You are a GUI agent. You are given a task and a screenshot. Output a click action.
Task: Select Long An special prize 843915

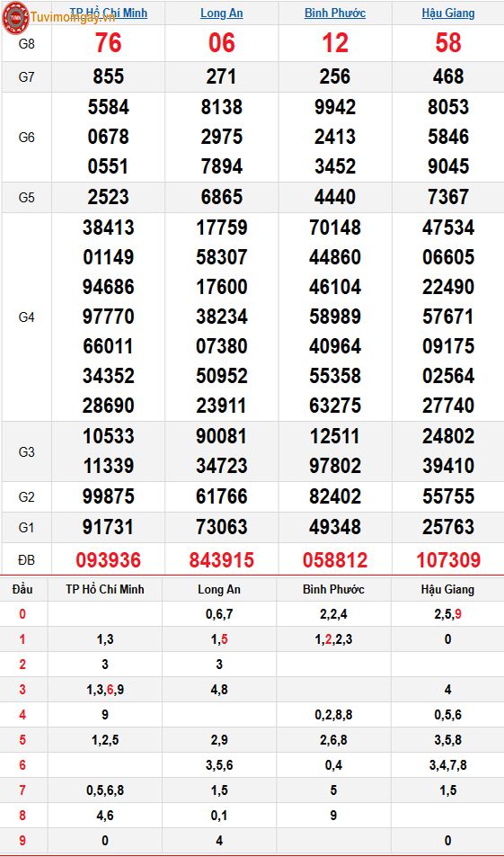[221, 559]
